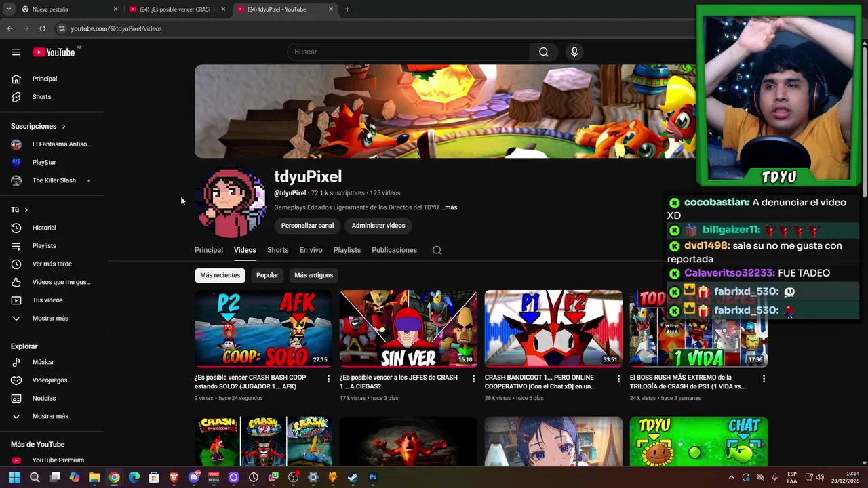
Task: Open options menu for ONLINE COOPERATIVO video
Action: coord(618,379)
